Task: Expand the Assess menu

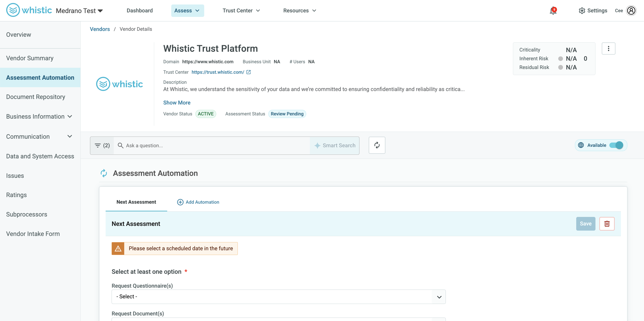Action: [x=188, y=10]
